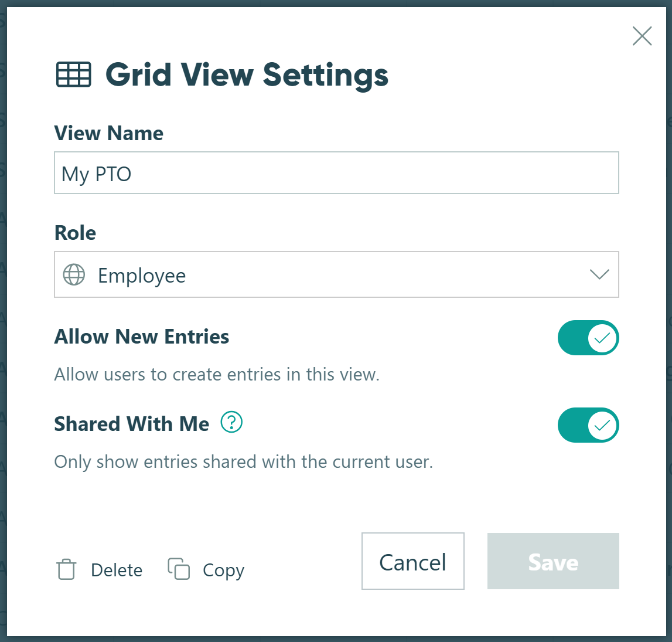Click the globe icon in the Role field

pyautogui.click(x=74, y=274)
